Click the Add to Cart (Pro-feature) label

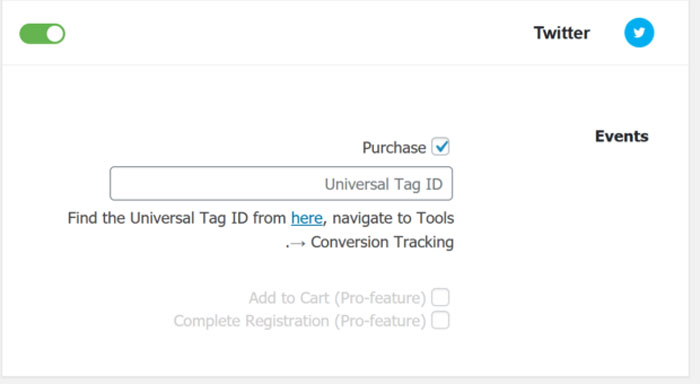tap(337, 298)
